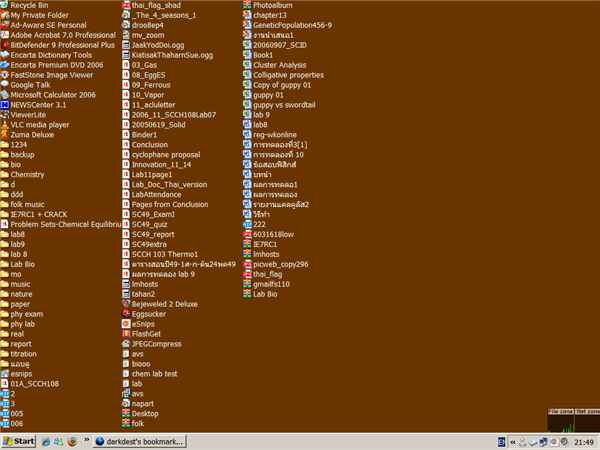Launch Internet Explorer from quick launch
This screenshot has width=600, height=450.
point(46,442)
